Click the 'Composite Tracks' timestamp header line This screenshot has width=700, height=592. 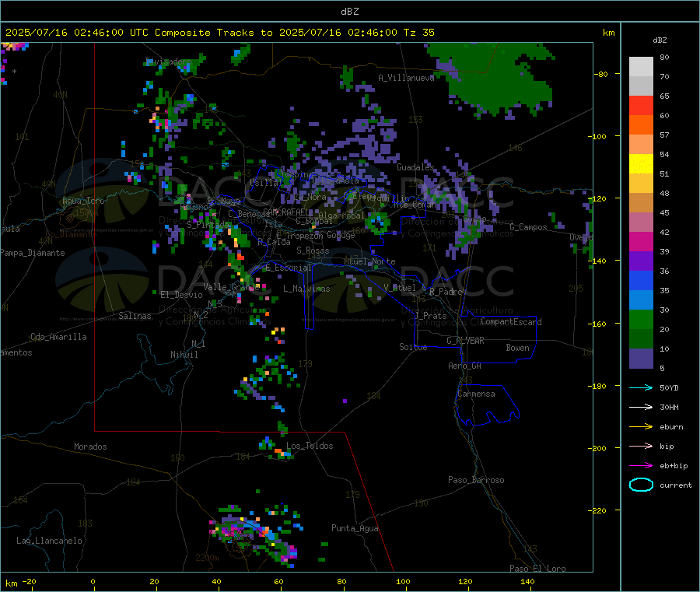[x=220, y=33]
